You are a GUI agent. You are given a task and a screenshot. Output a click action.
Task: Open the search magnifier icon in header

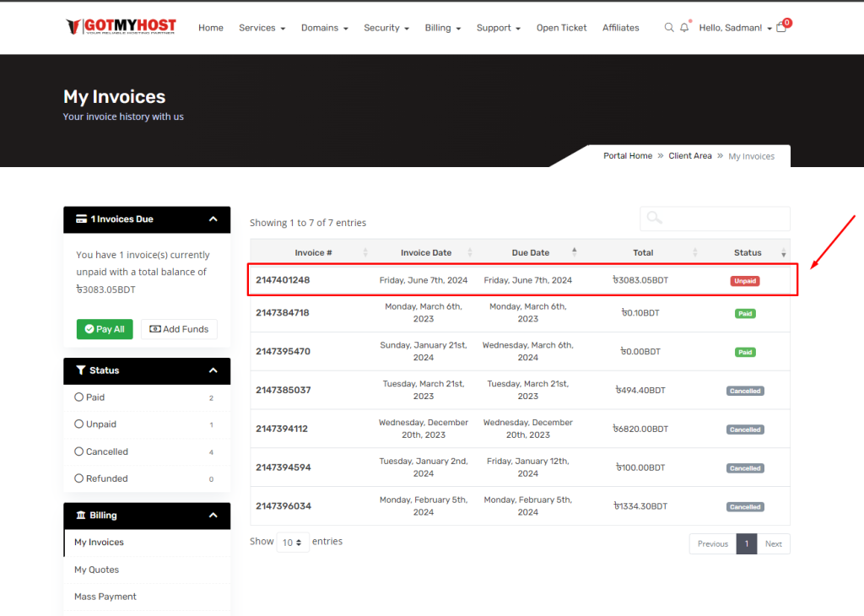tap(669, 28)
